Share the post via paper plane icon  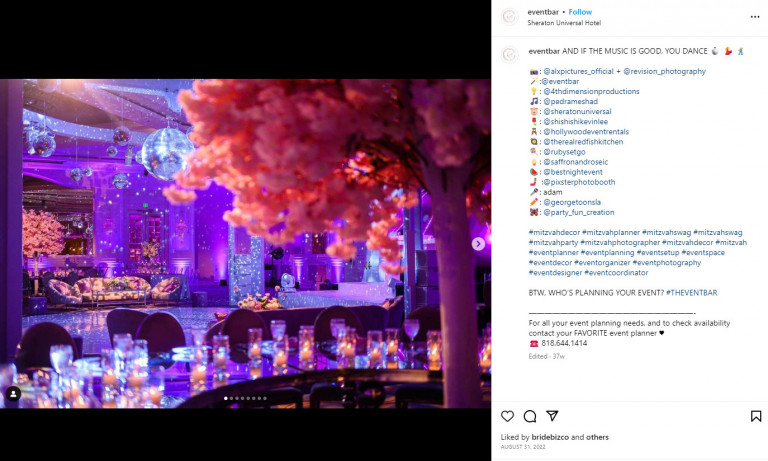pos(552,416)
